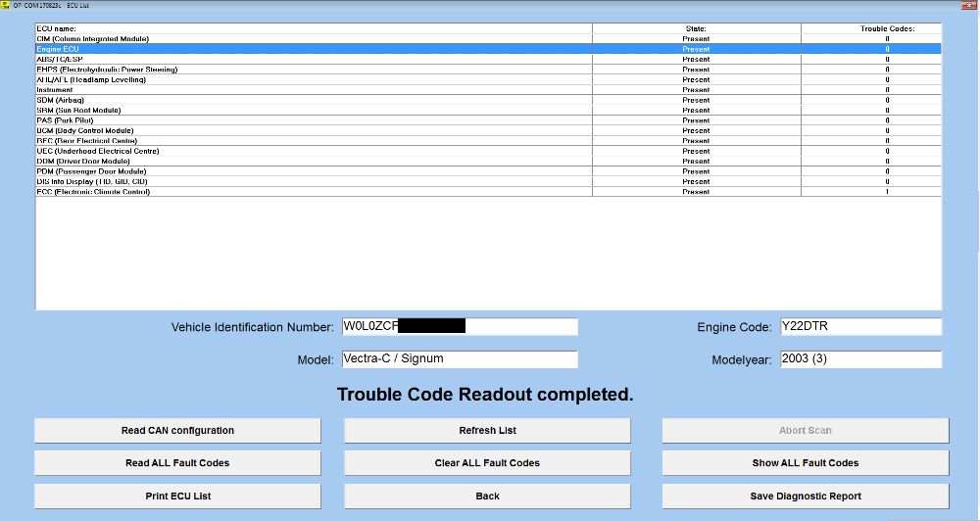Click Read CAN configuration button
The height and width of the screenshot is (521, 980).
(x=177, y=431)
